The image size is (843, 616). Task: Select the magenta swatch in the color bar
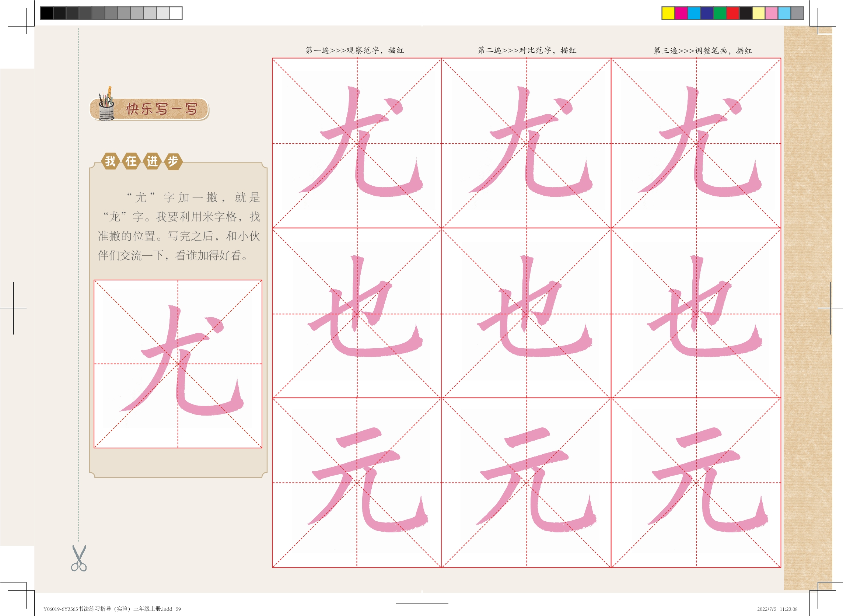(681, 13)
